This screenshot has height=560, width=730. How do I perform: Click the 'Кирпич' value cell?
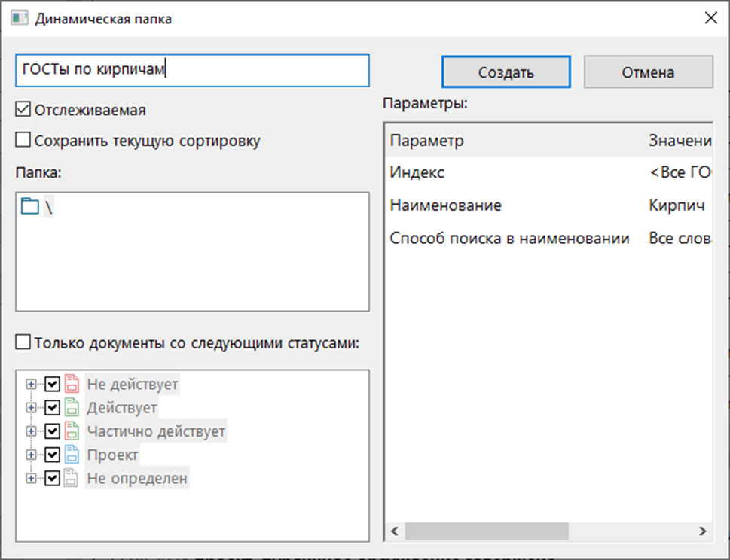pyautogui.click(x=677, y=205)
